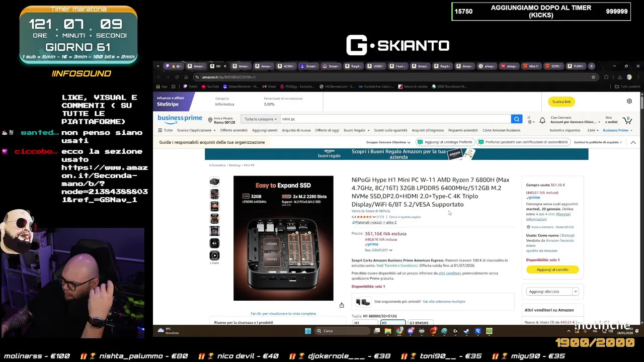This screenshot has height=362, width=644.
Task: Collapse the organization guide bar chevron
Action: tap(633, 142)
